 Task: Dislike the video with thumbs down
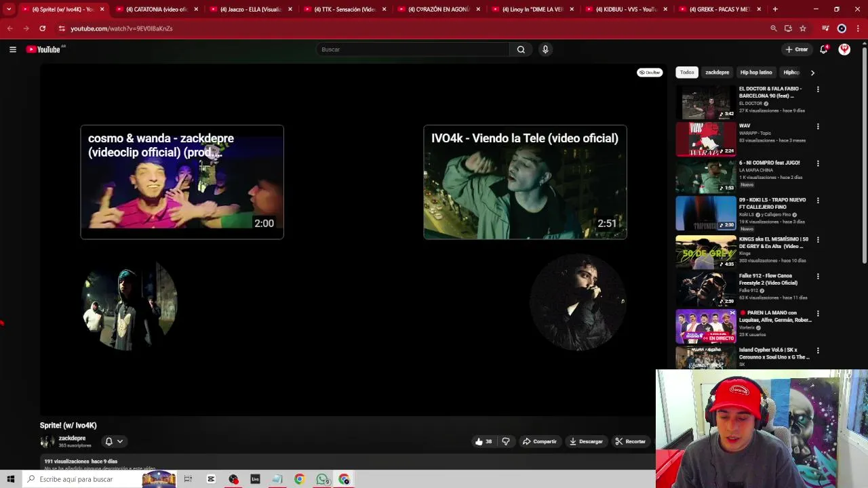click(x=506, y=441)
